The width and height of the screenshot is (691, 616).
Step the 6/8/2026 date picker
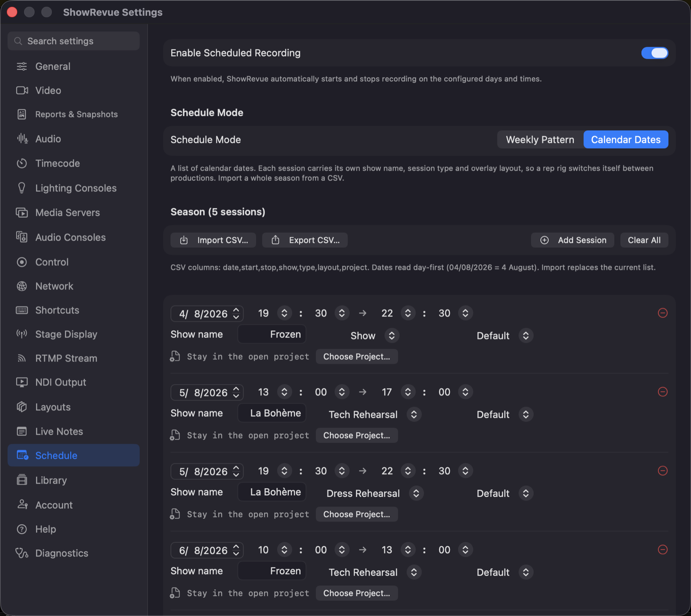pyautogui.click(x=236, y=550)
